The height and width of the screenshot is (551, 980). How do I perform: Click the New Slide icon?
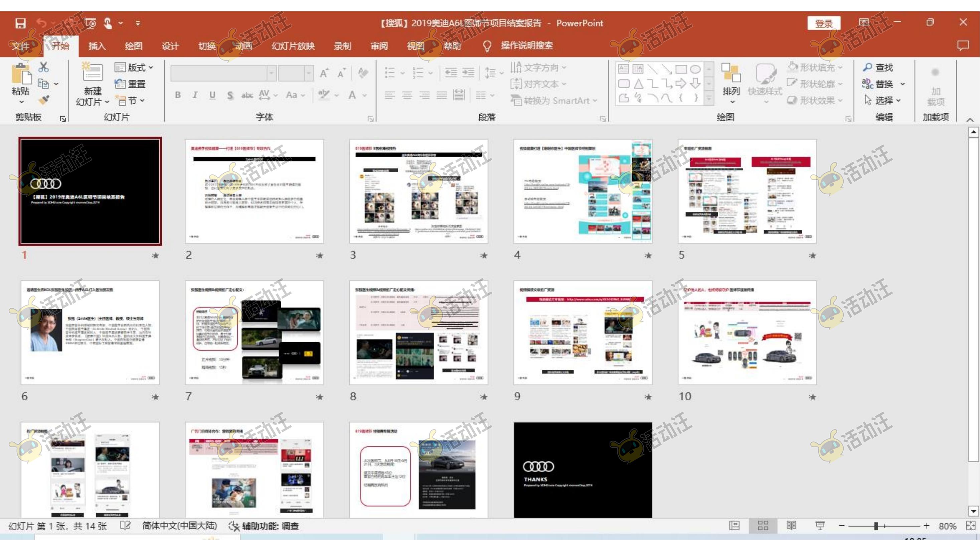pos(93,71)
